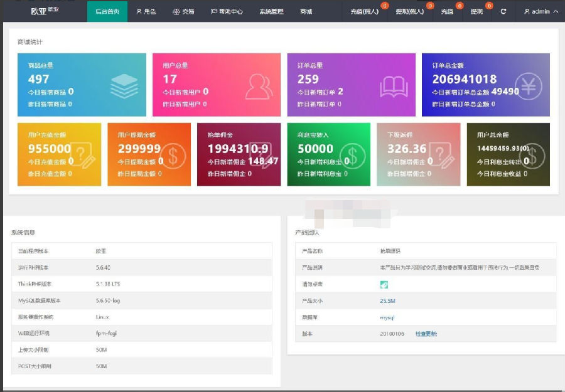Click the dollar icon on 用户总余额 card
This screenshot has height=392, width=565.
tap(532, 156)
